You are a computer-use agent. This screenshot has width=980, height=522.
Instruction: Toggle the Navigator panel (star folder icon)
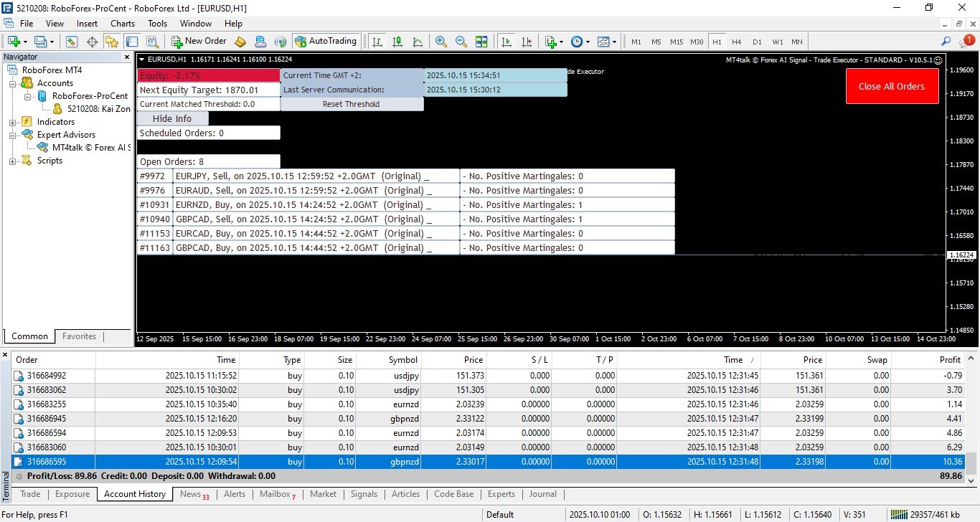[x=112, y=42]
